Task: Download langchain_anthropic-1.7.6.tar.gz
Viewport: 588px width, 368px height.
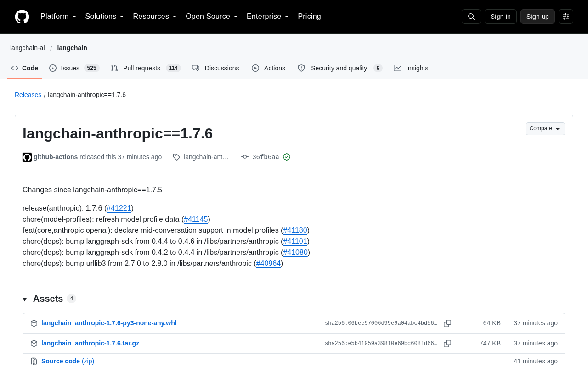Action: (x=90, y=343)
